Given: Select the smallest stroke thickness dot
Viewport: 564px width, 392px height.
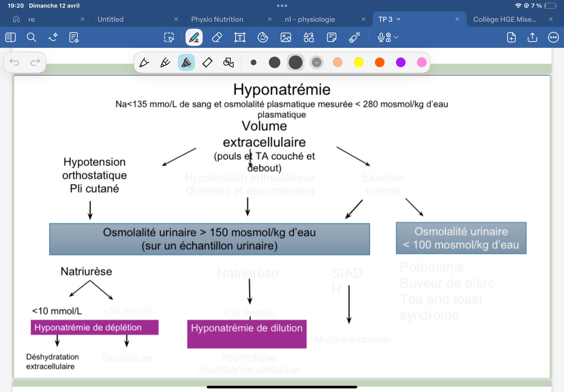Looking at the screenshot, I should tap(254, 63).
